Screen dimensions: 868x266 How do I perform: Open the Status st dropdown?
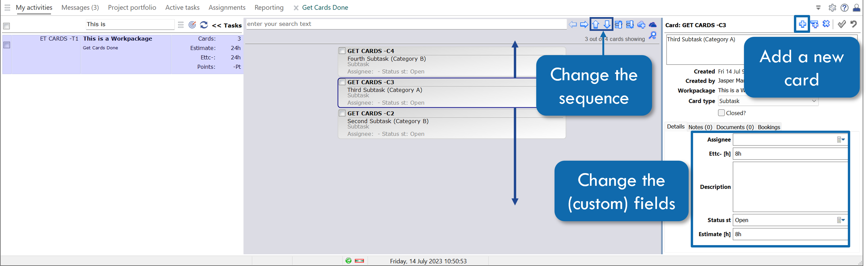click(841, 220)
